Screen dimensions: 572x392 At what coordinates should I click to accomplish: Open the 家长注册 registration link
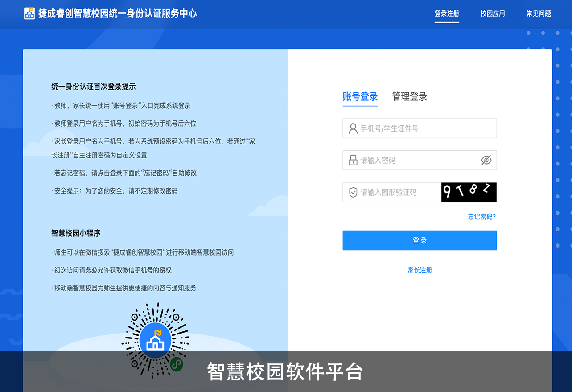coord(420,270)
